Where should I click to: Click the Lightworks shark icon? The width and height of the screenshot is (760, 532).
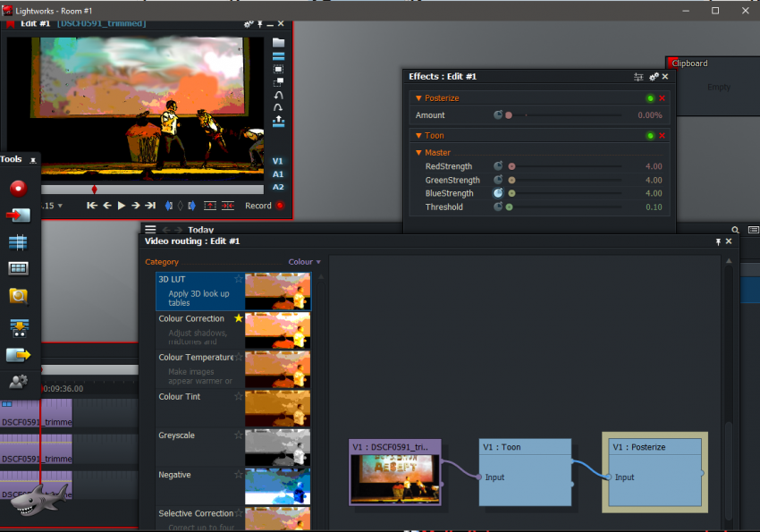pyautogui.click(x=38, y=500)
